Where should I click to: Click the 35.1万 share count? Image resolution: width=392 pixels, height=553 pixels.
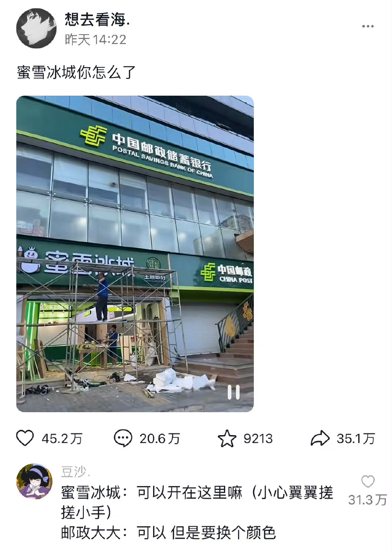click(356, 439)
